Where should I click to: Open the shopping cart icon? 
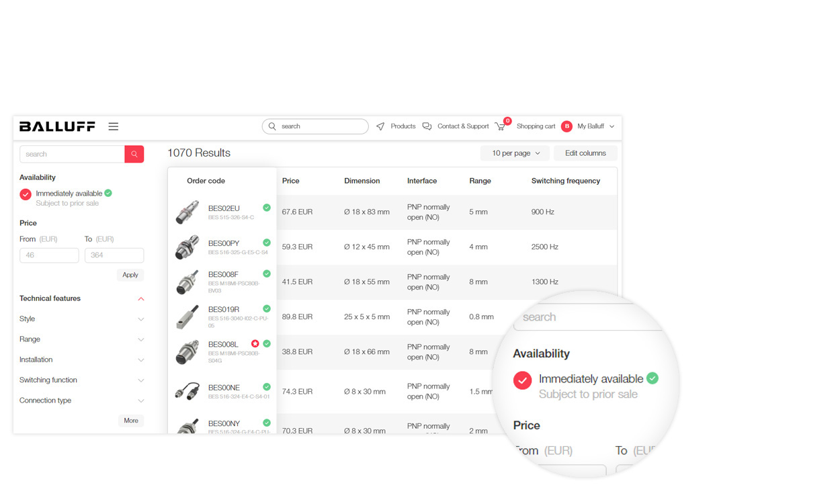tap(500, 126)
